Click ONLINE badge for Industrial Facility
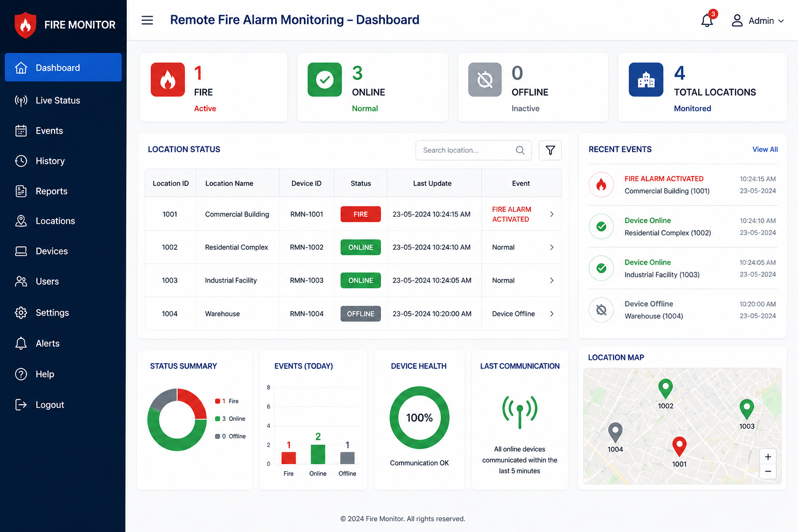 click(361, 281)
